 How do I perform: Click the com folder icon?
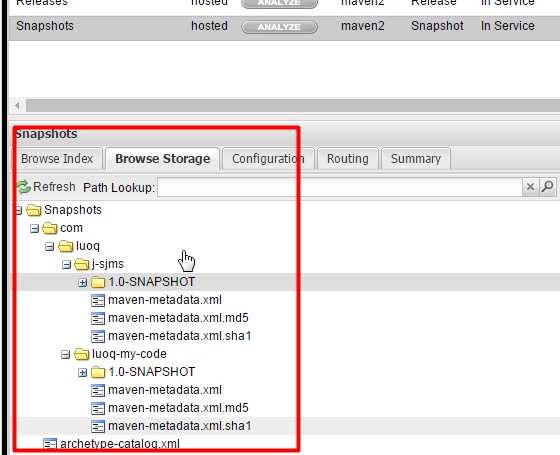click(50, 228)
